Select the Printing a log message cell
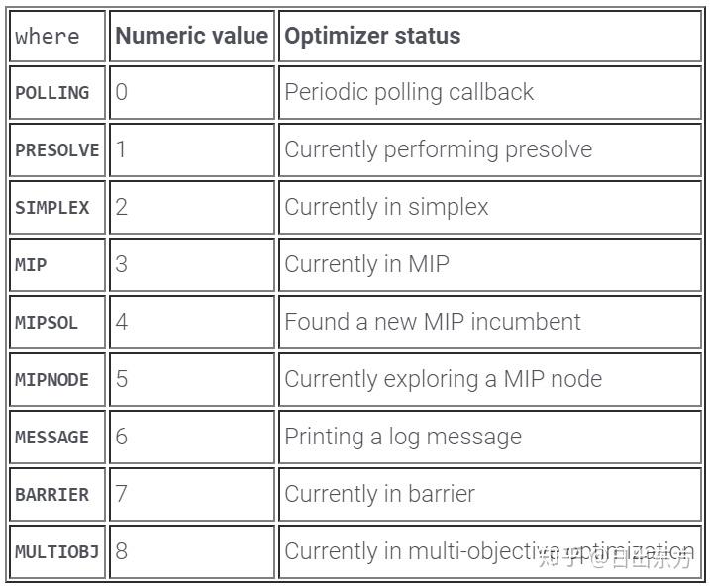 (x=490, y=438)
